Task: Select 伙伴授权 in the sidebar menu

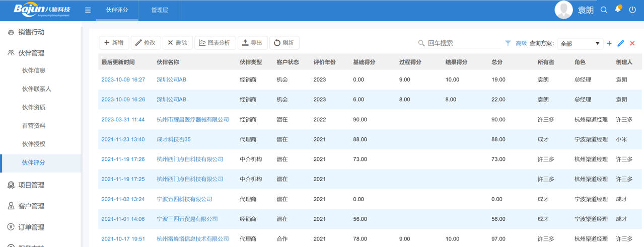Action: (34, 144)
